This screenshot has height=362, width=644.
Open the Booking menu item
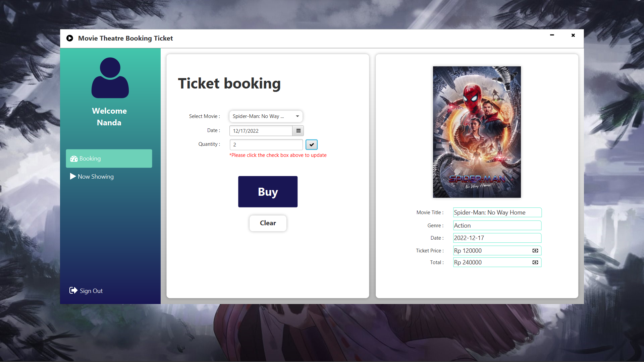point(109,159)
